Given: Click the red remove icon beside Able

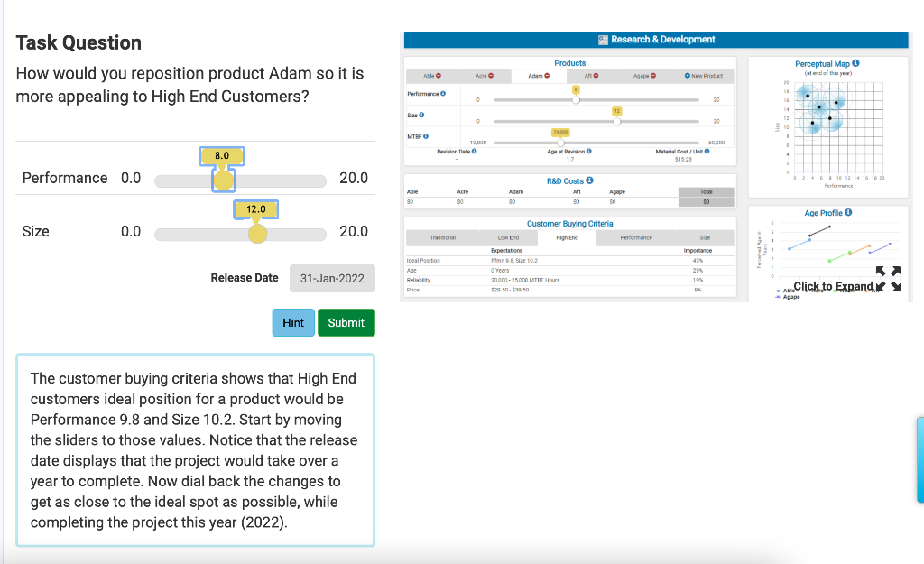Looking at the screenshot, I should click(439, 76).
